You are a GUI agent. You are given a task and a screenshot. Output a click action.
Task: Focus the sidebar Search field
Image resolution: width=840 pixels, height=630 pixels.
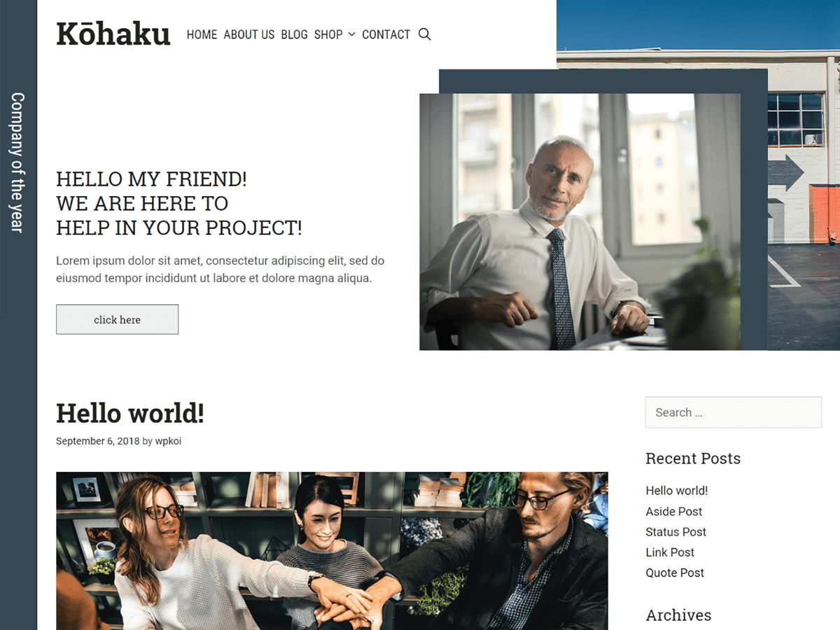pos(733,412)
